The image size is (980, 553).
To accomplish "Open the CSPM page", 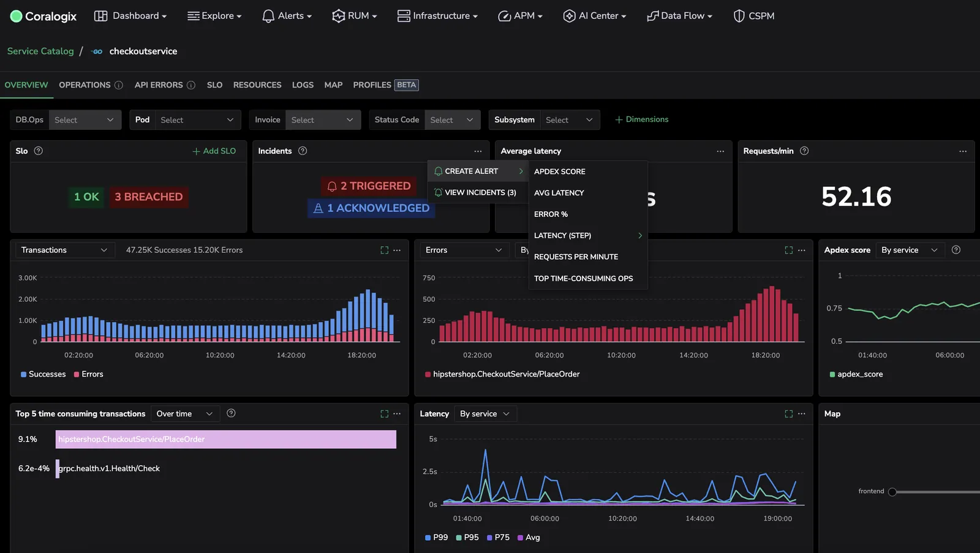I will 754,16.
